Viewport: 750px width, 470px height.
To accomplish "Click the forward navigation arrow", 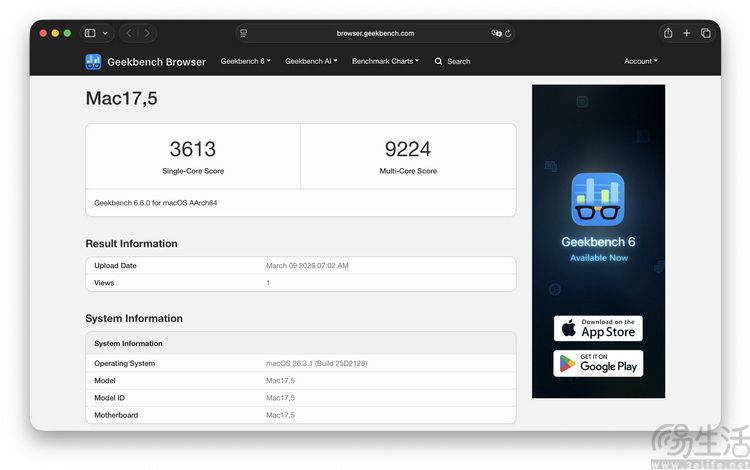I will 147,33.
